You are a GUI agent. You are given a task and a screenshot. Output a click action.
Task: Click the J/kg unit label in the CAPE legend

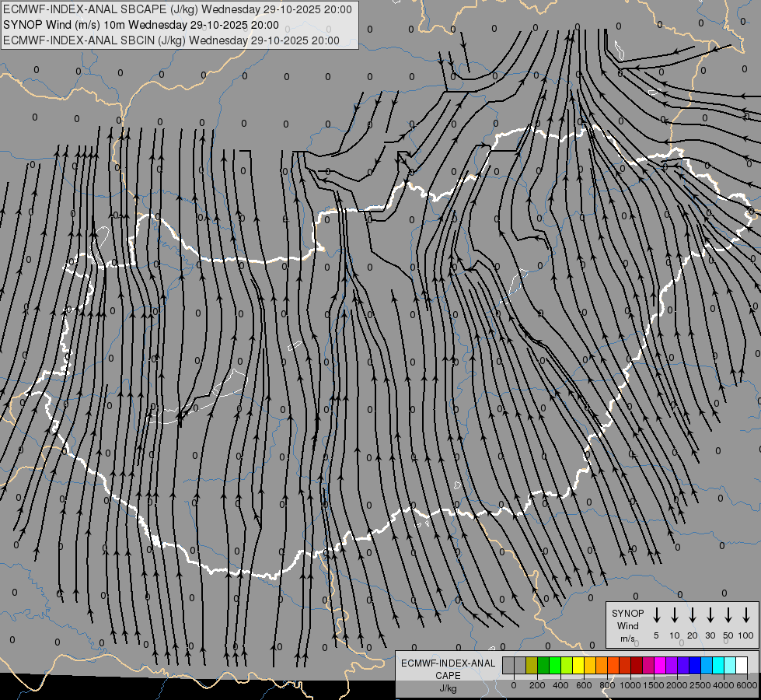click(x=448, y=688)
